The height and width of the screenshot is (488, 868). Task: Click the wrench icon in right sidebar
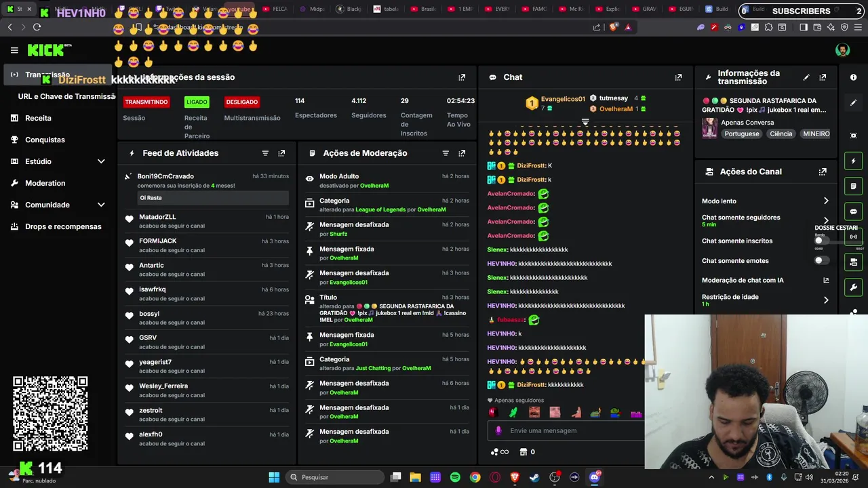point(854,287)
